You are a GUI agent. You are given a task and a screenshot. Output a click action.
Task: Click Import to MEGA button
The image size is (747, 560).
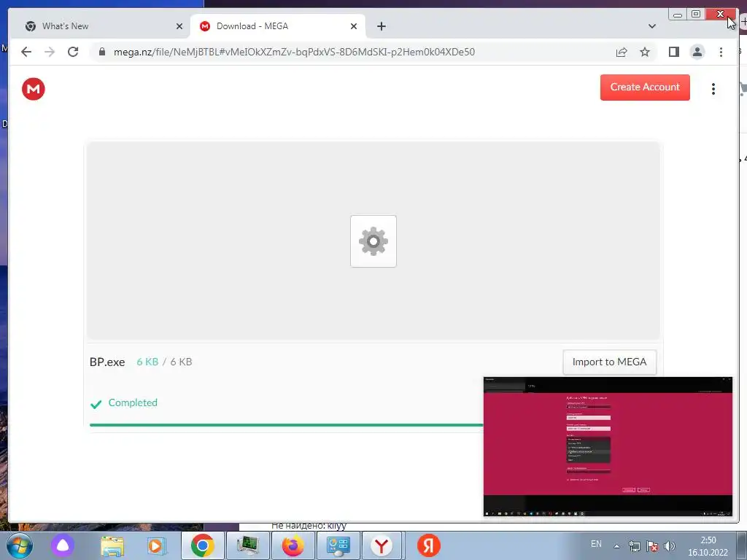tap(609, 362)
